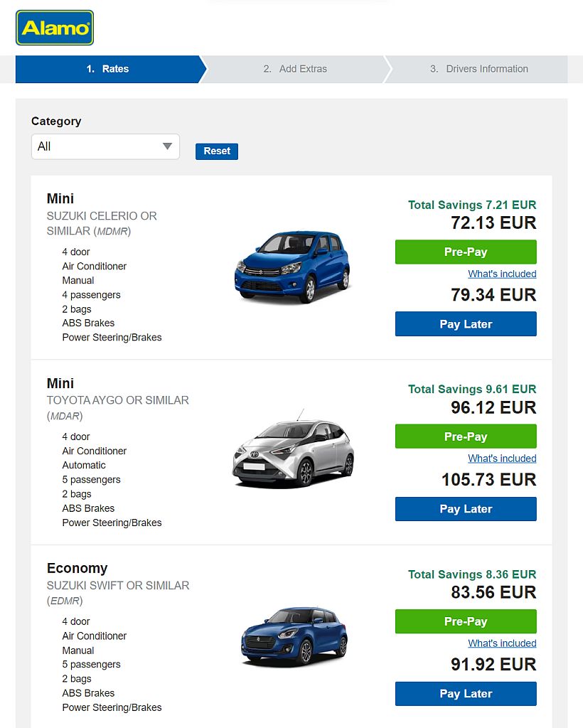Open What's included for the Toyota Aygo
The height and width of the screenshot is (728, 583).
pos(502,459)
